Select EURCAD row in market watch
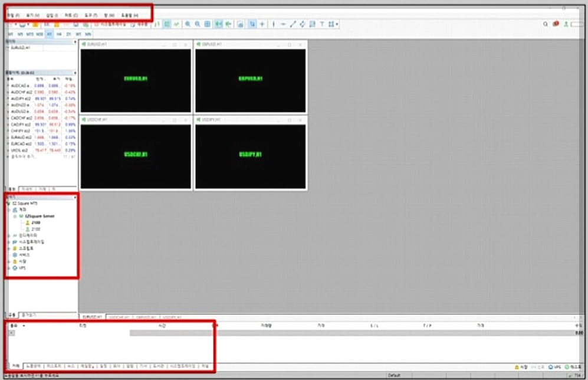The image size is (588, 380). [x=41, y=143]
